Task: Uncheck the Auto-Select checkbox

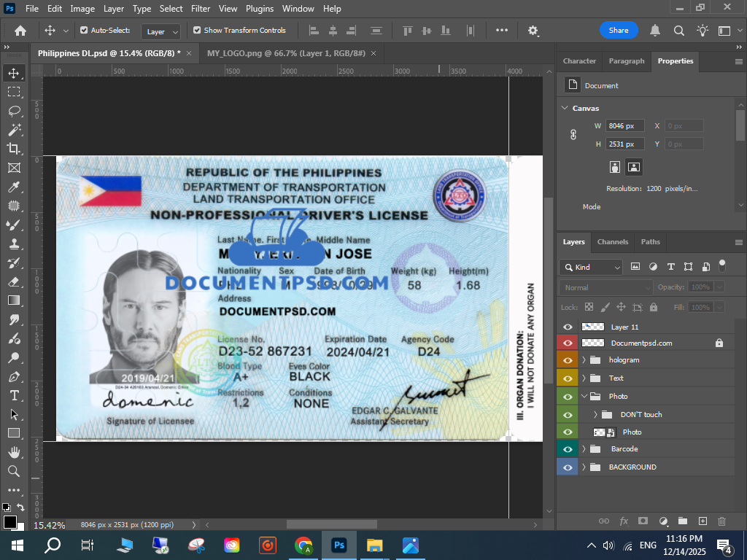Action: click(x=84, y=31)
